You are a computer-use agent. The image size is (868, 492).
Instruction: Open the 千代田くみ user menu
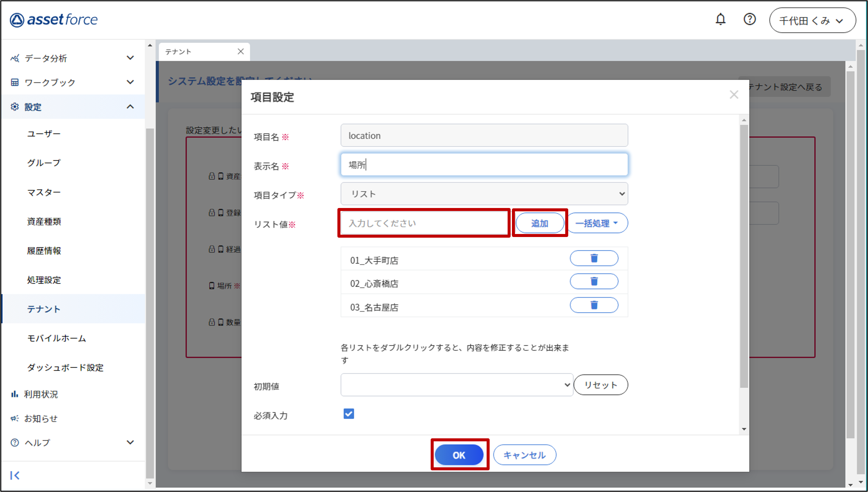tap(812, 21)
